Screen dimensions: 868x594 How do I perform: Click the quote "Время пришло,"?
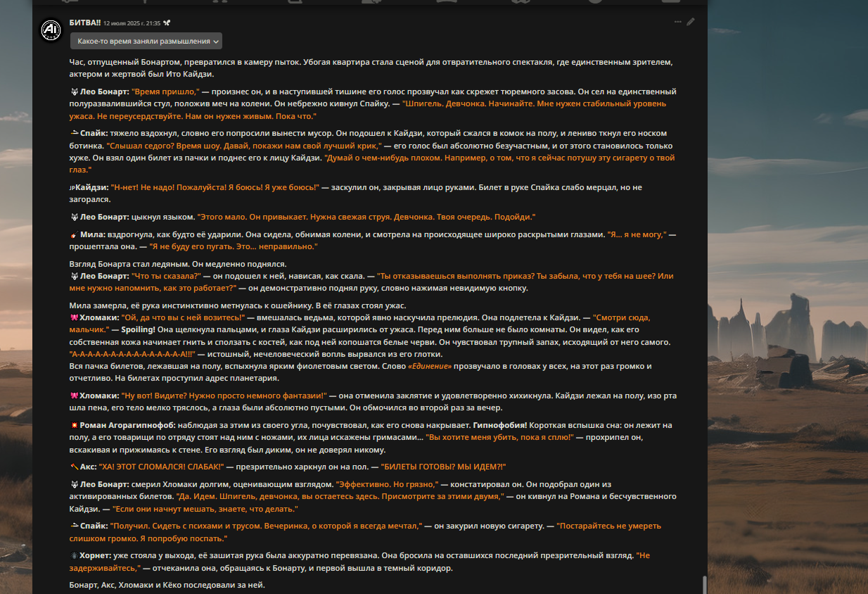click(166, 92)
